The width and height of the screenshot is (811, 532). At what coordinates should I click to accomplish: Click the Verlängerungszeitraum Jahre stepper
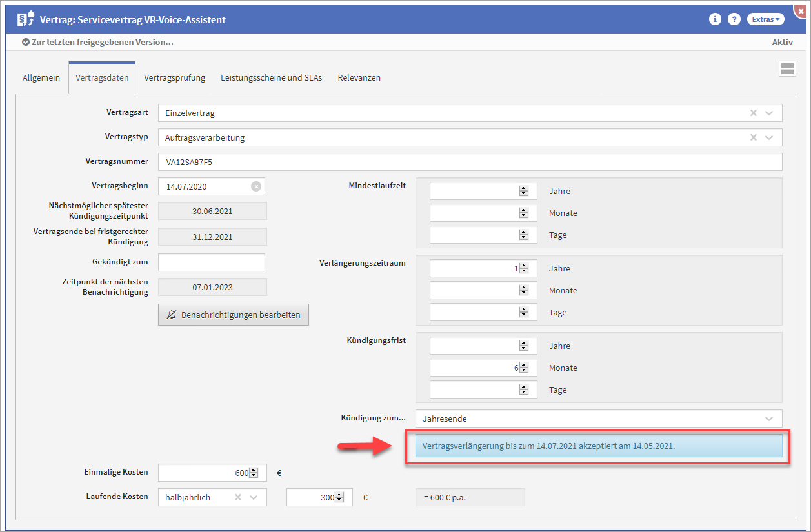pyautogui.click(x=524, y=268)
